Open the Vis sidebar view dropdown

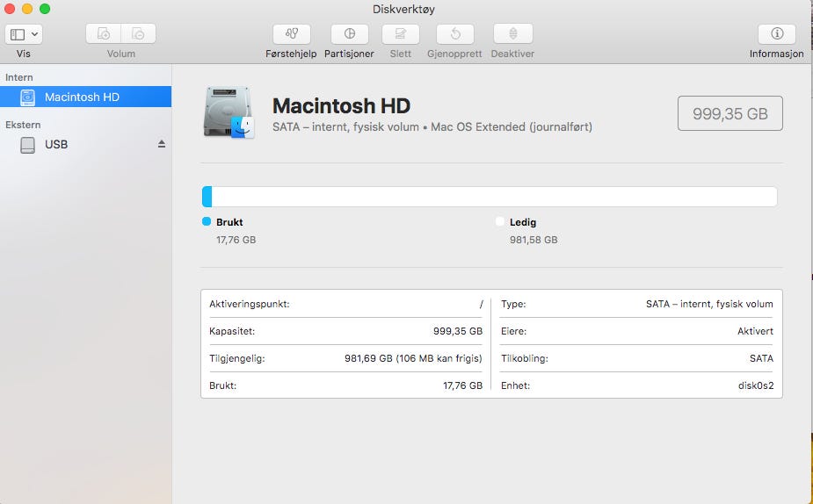24,34
